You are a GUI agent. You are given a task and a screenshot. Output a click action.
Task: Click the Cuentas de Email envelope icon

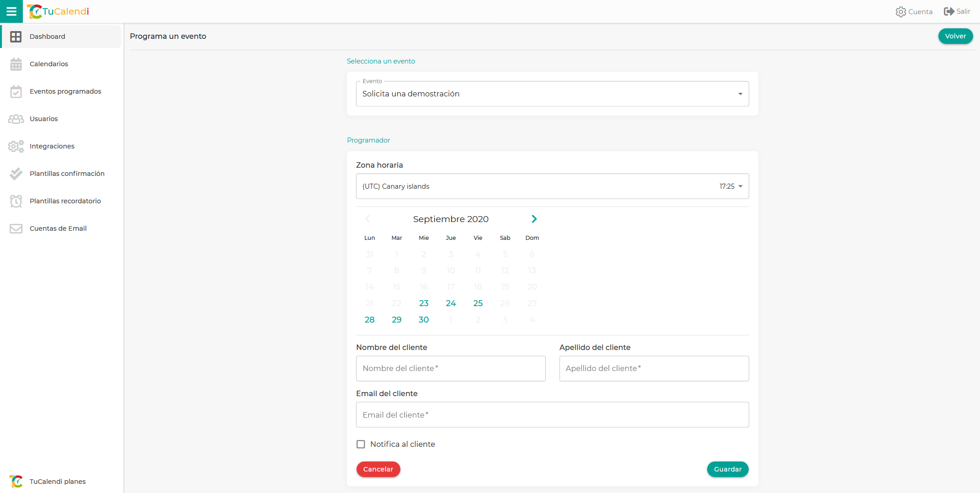tap(16, 228)
